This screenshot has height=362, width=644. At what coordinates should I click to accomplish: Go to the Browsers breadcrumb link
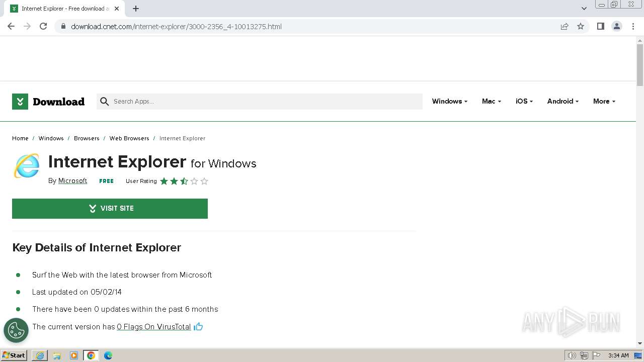(x=87, y=138)
